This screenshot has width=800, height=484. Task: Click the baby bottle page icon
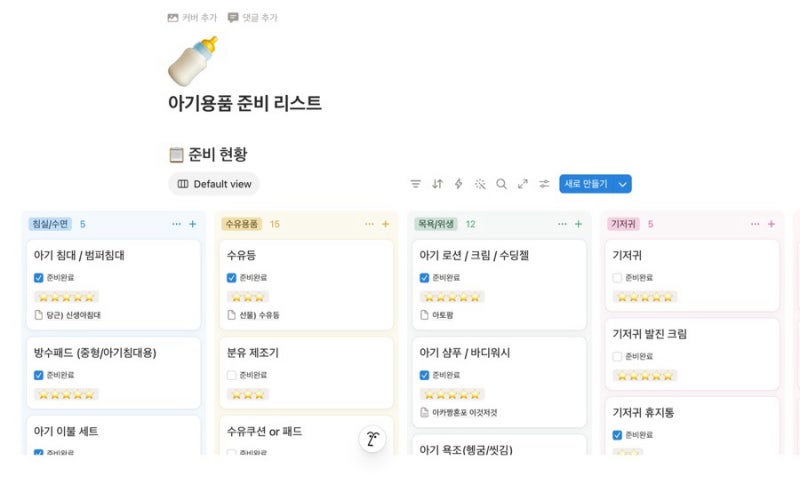tap(193, 61)
